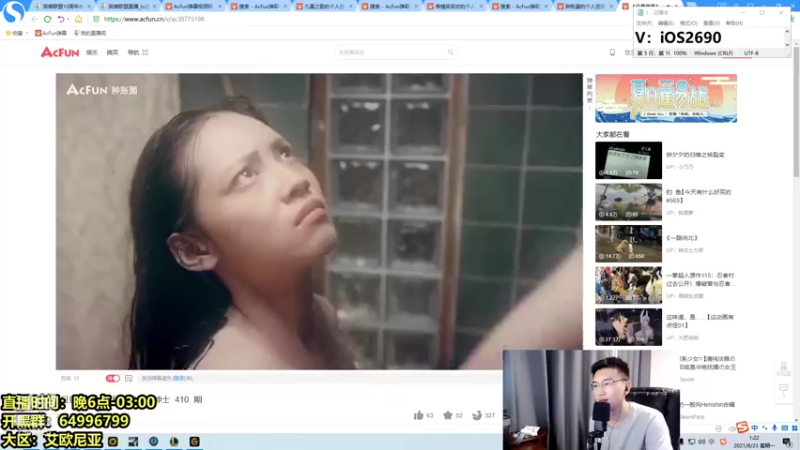Open the 一拳超人原作115 video thumbnail
The height and width of the screenshot is (450, 800).
click(x=629, y=285)
